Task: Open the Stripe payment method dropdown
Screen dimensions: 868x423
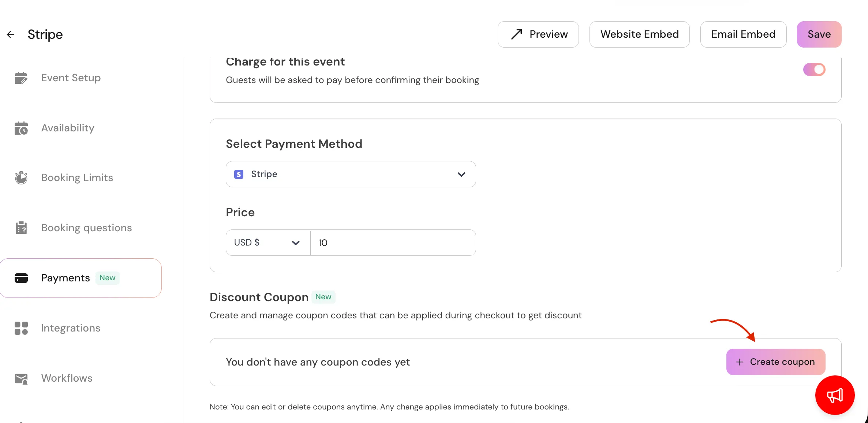Action: 350,174
